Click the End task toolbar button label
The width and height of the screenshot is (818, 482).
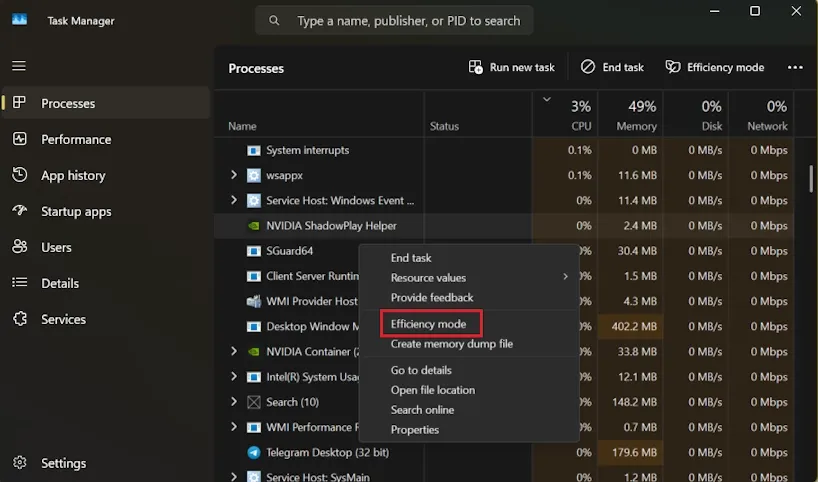623,67
